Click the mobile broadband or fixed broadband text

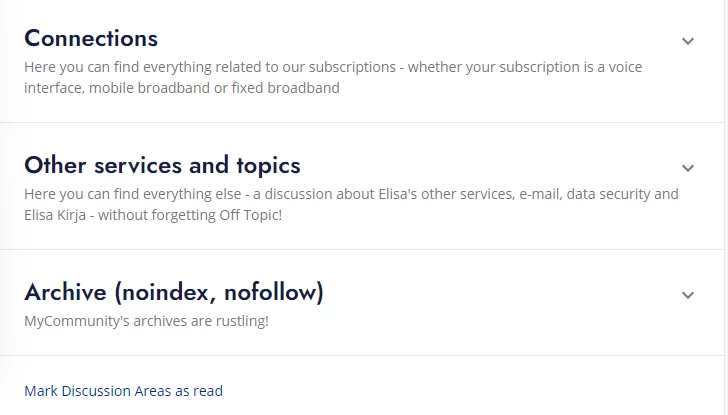coord(214,88)
